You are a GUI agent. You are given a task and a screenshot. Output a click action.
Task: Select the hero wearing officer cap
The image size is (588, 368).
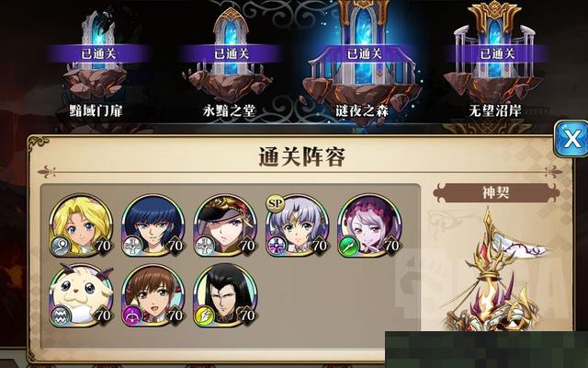point(225,225)
